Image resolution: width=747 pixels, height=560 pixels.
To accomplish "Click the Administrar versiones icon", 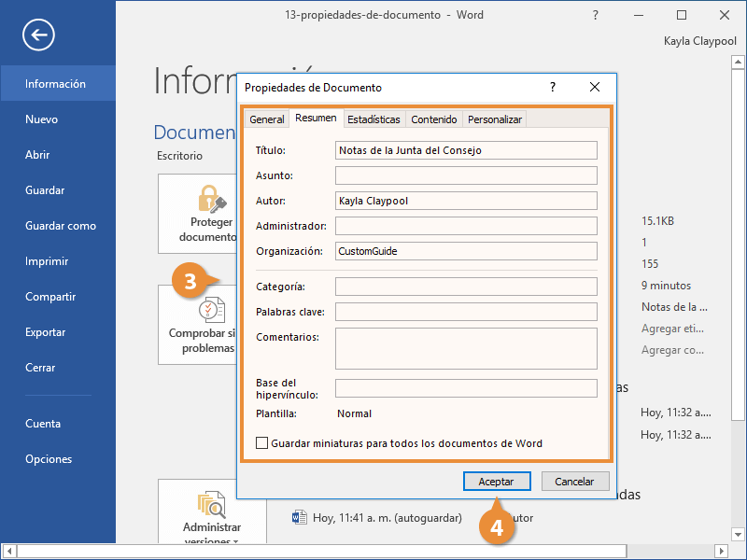I will tap(211, 505).
